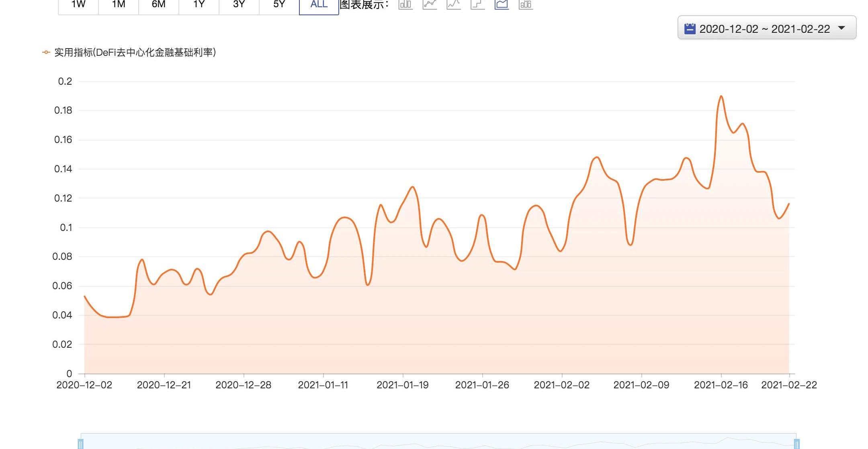Screen dimensions: 868x449
Task: Click the calendar icon in date picker
Action: (x=690, y=29)
